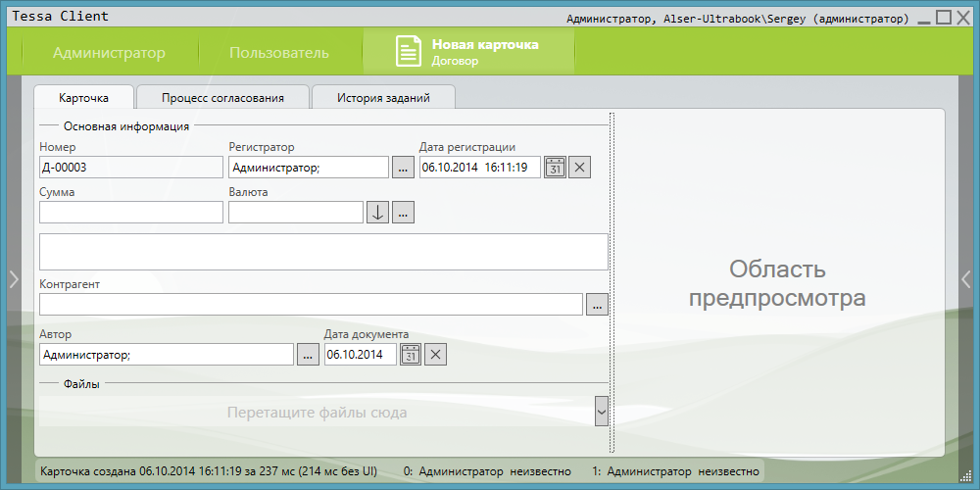
Task: Select the Карточка tab
Action: (x=83, y=98)
